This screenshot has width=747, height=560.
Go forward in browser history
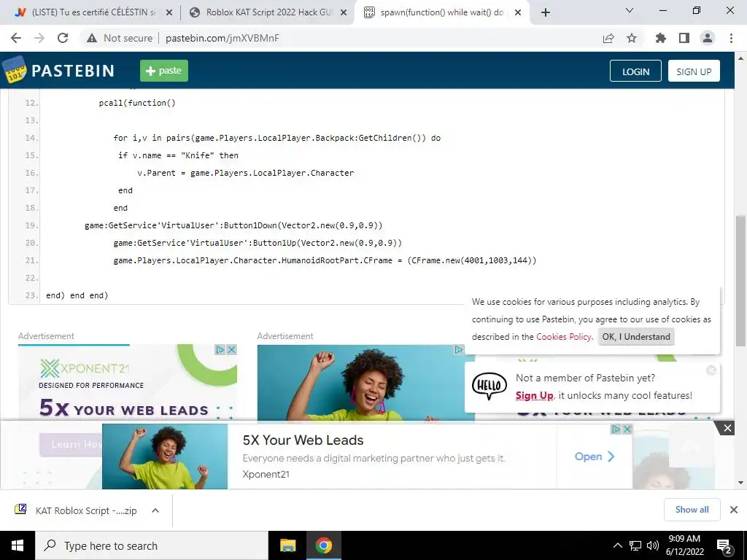(39, 38)
